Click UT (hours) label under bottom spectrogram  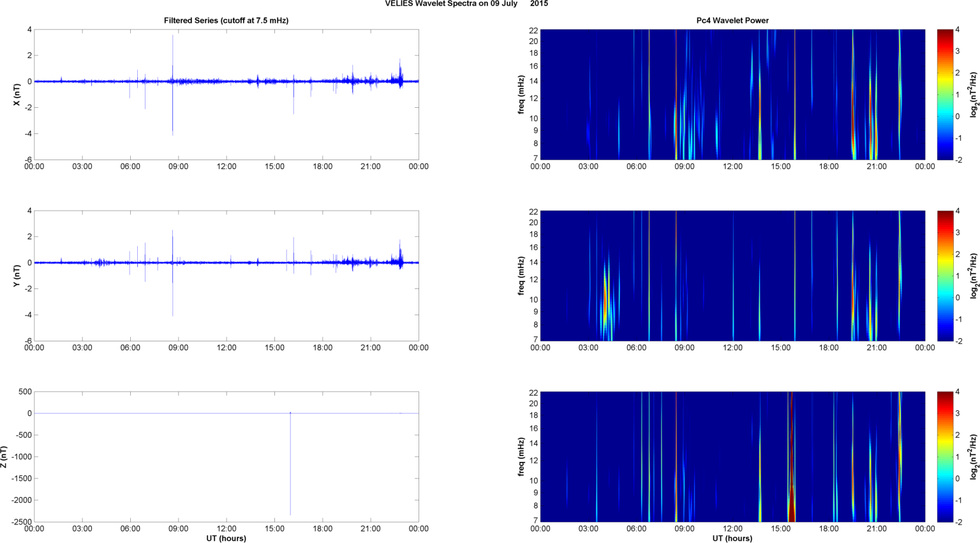coord(732,539)
